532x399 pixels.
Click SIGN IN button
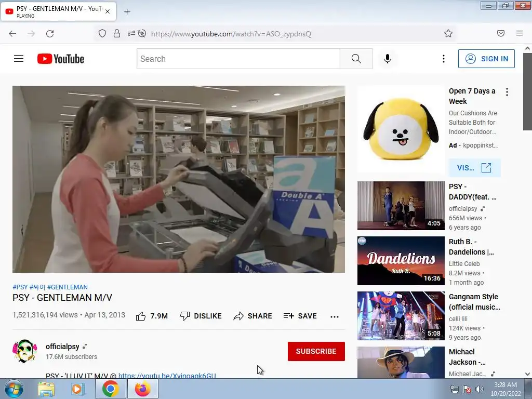pos(486,59)
